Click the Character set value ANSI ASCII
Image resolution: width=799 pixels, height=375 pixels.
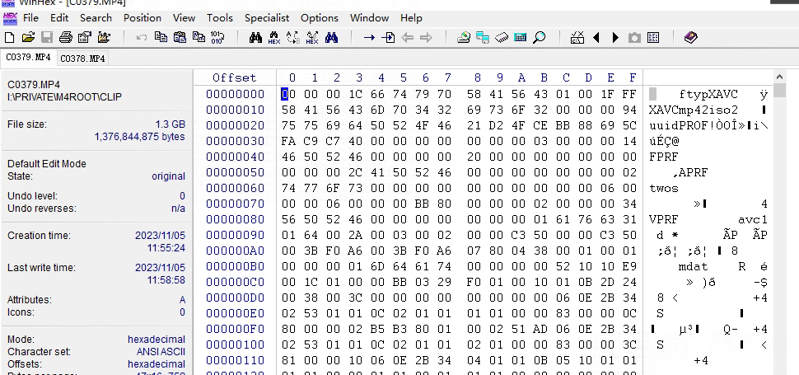[161, 352]
